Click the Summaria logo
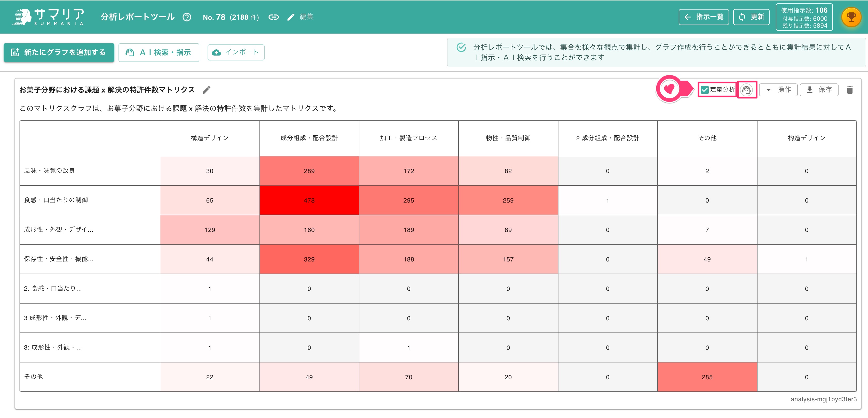 (48, 17)
